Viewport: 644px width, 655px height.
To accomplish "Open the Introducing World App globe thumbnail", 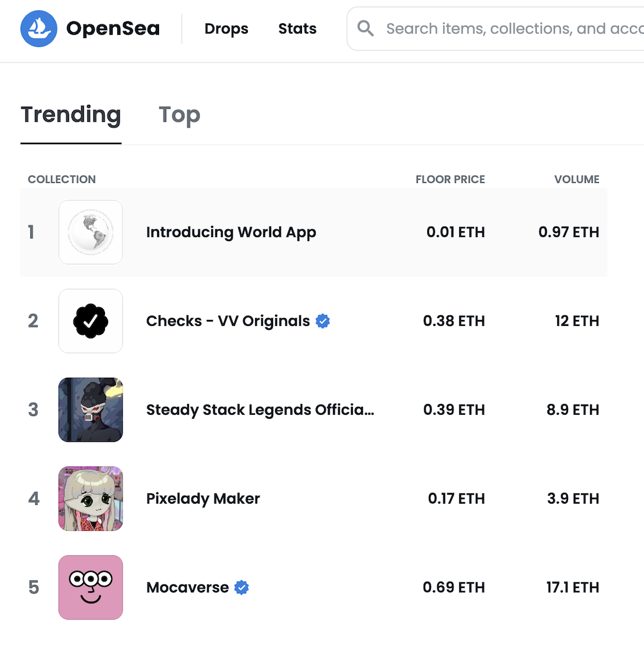I will (x=91, y=232).
